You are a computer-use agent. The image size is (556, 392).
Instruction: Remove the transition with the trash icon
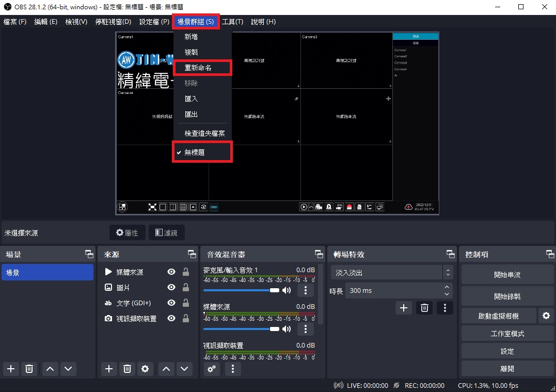pos(424,308)
